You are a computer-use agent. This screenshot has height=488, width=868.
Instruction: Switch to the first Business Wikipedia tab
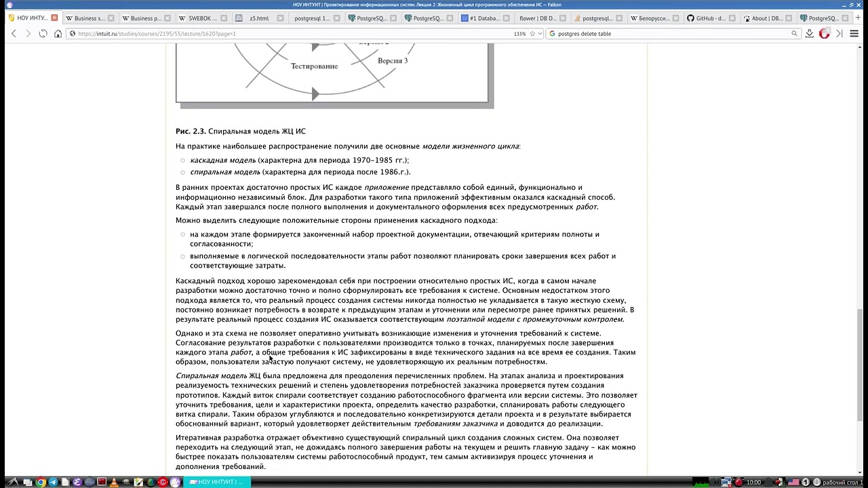tap(90, 18)
